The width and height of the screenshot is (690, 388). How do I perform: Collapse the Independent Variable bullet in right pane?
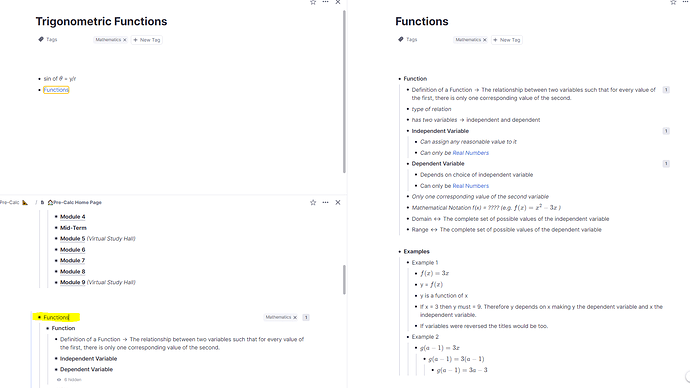coord(408,131)
